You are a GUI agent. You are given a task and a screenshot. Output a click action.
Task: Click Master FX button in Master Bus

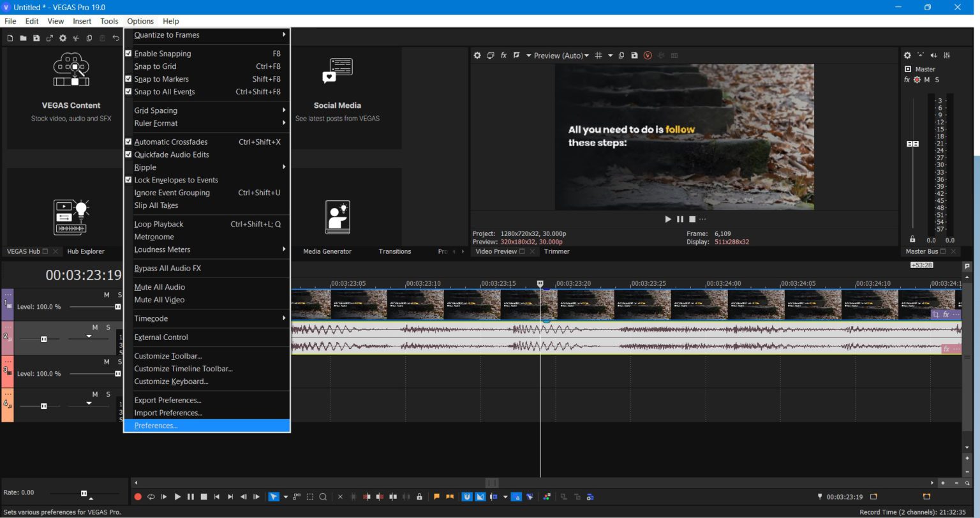[x=907, y=80]
